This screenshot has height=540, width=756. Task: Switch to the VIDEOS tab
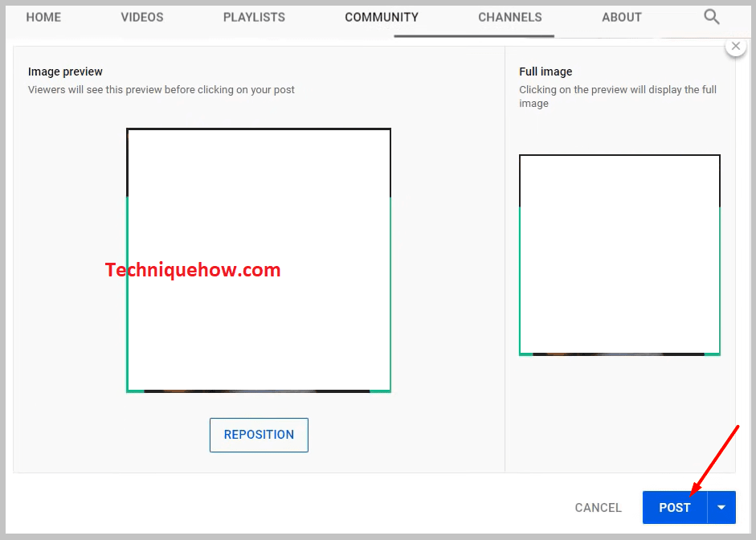coord(142,18)
